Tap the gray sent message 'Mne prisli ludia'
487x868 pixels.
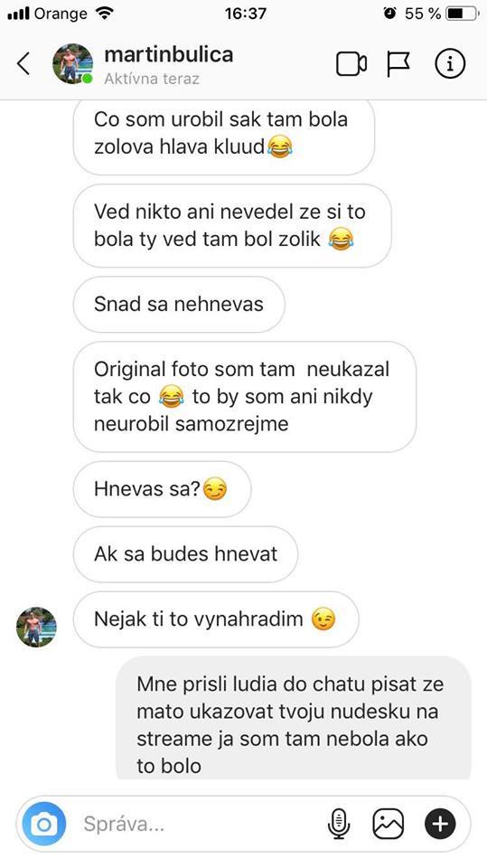pos(294,720)
